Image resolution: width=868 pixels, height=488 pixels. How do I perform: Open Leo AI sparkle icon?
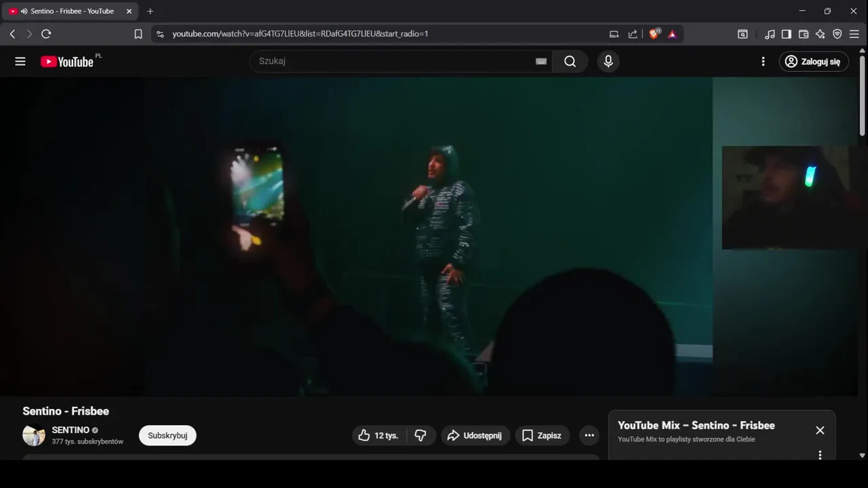tap(821, 34)
